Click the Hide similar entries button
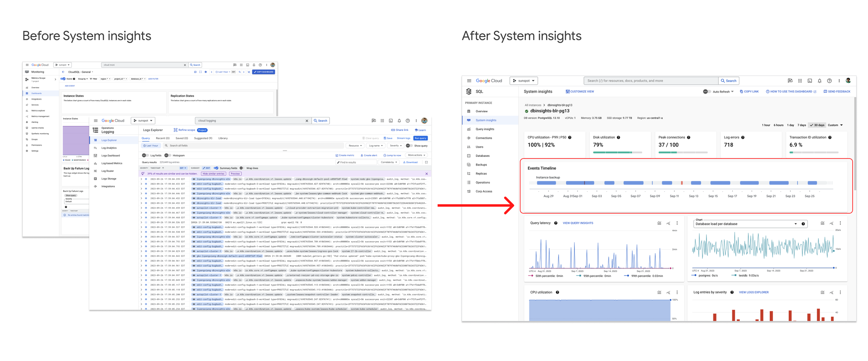 213,174
